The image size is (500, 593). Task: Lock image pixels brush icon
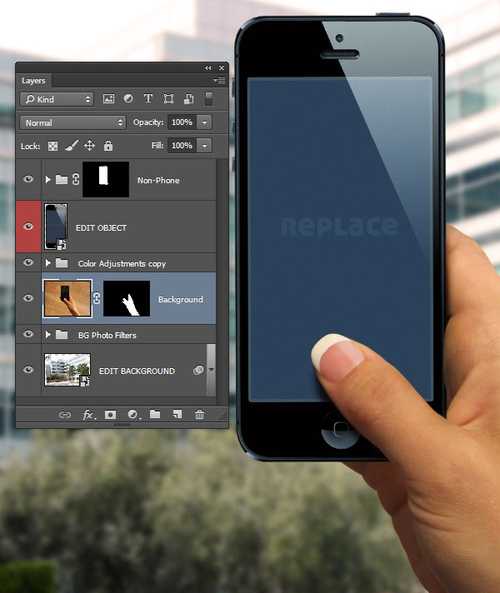click(x=71, y=146)
